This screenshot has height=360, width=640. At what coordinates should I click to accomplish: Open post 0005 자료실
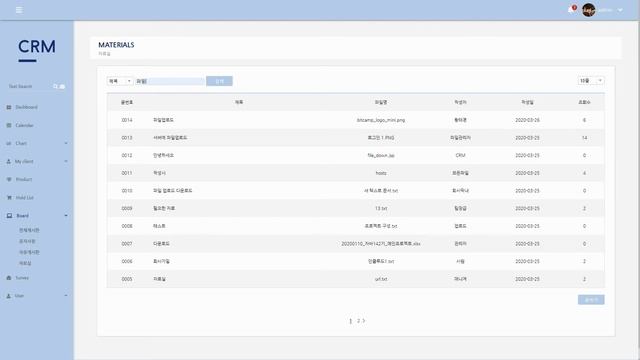[159, 279]
